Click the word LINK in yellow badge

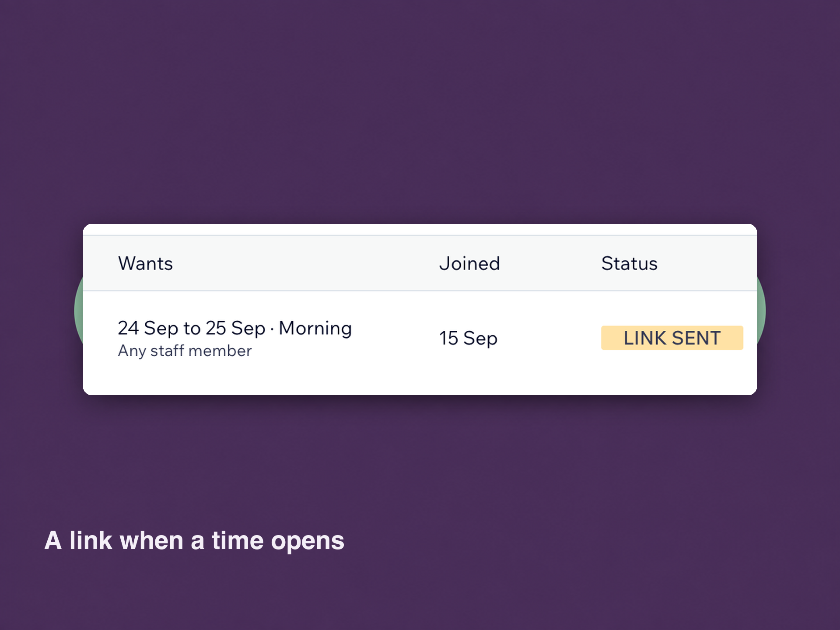point(645,338)
